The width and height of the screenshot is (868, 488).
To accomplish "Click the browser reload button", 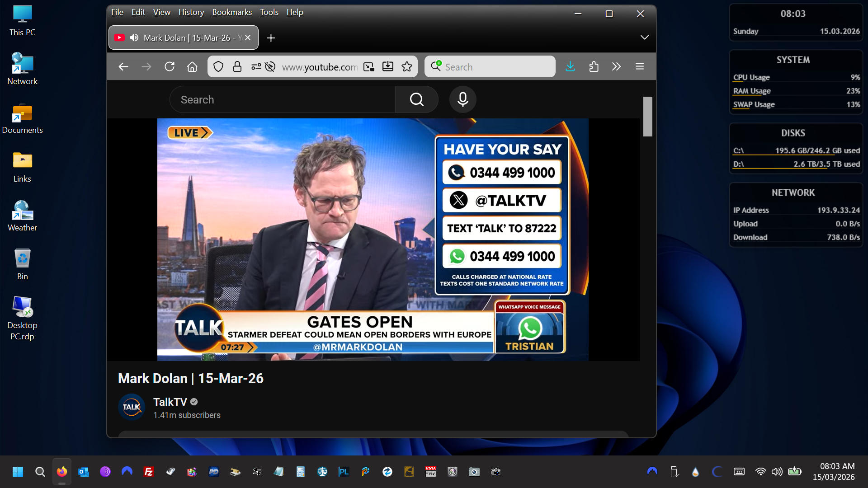I will coord(170,67).
